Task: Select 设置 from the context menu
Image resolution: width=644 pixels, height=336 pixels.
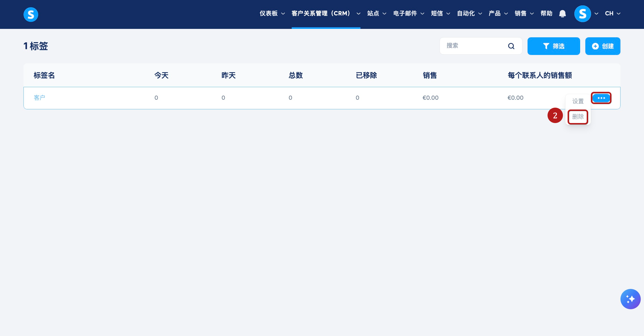Action: point(578,101)
